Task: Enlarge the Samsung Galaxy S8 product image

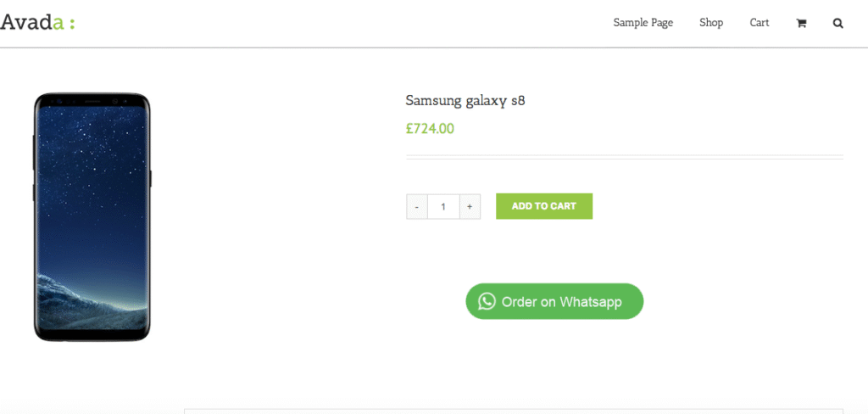Action: [92, 217]
